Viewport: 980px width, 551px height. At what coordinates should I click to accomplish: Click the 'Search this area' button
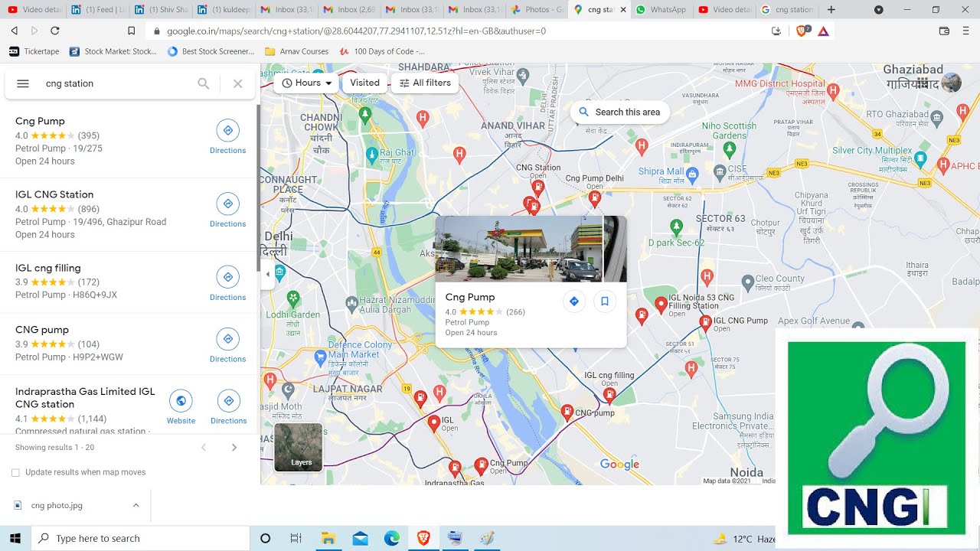[619, 112]
